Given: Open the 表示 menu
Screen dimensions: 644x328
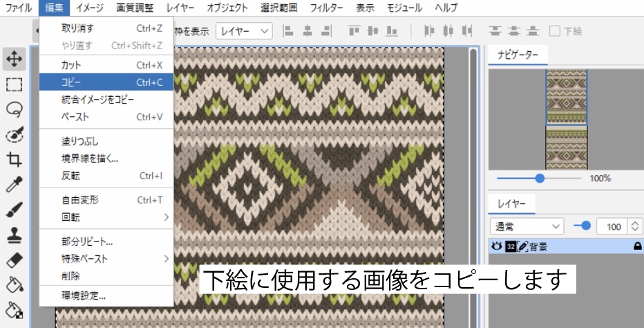Looking at the screenshot, I should pyautogui.click(x=365, y=8).
